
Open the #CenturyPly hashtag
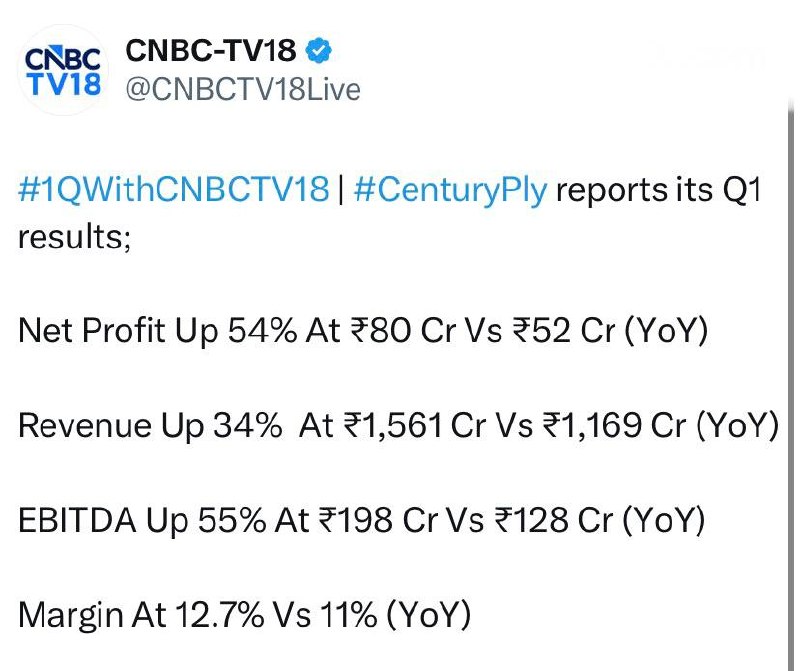click(450, 190)
